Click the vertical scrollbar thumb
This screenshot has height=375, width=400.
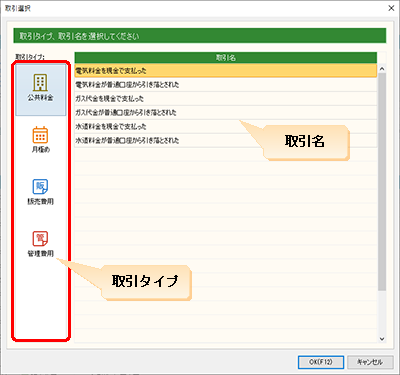[x=382, y=182]
